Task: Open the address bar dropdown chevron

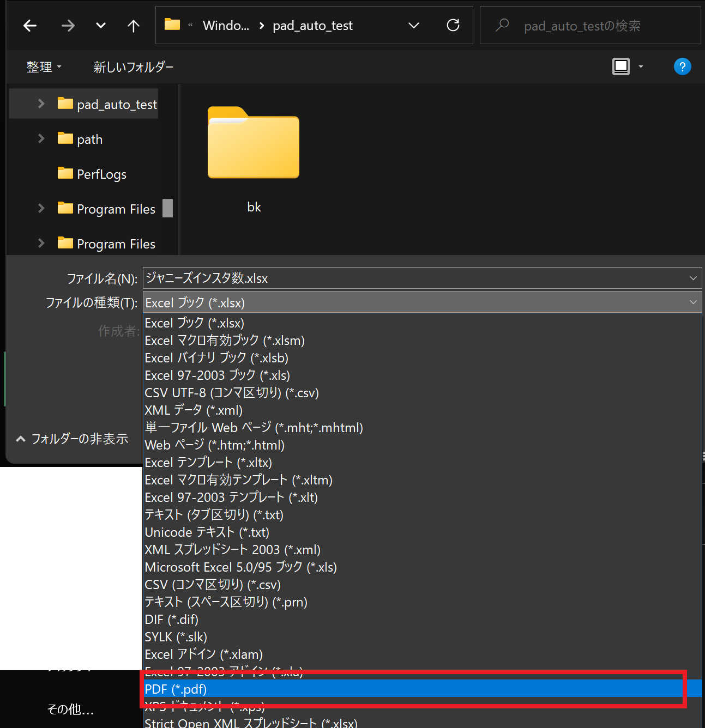Action: click(413, 25)
